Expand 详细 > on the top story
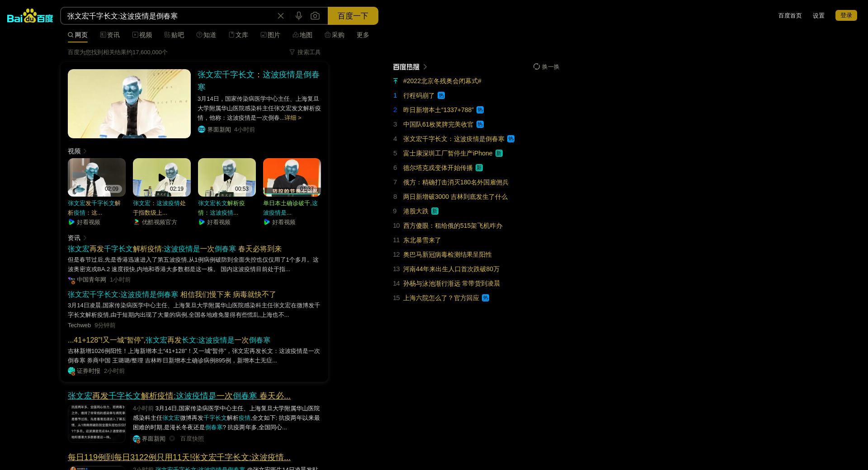This screenshot has width=868, height=470. click(x=292, y=117)
